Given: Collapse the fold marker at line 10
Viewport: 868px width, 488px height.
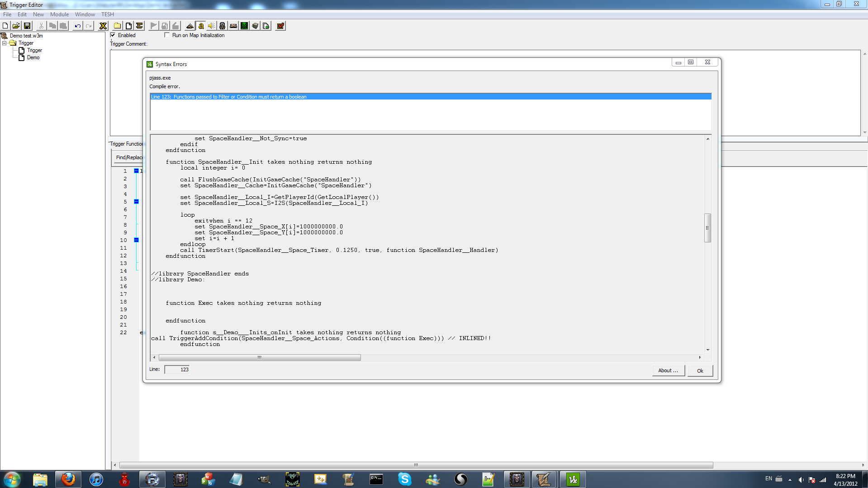Looking at the screenshot, I should tap(136, 240).
